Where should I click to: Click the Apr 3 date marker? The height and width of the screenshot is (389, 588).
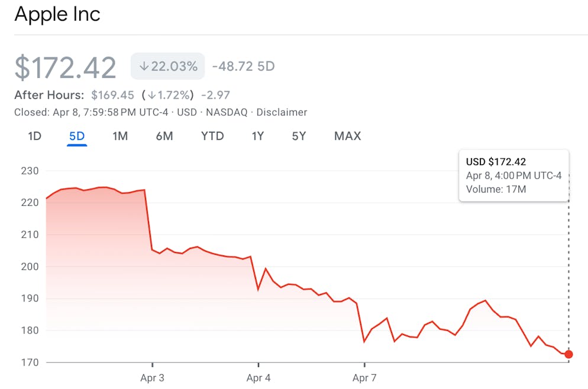tap(152, 378)
